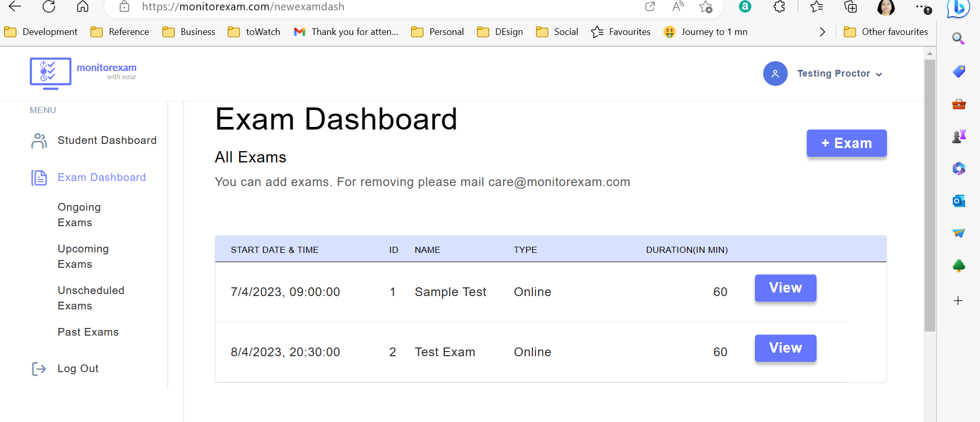Click the Log Out arrow icon
This screenshot has width=980, height=422.
pyautogui.click(x=39, y=369)
